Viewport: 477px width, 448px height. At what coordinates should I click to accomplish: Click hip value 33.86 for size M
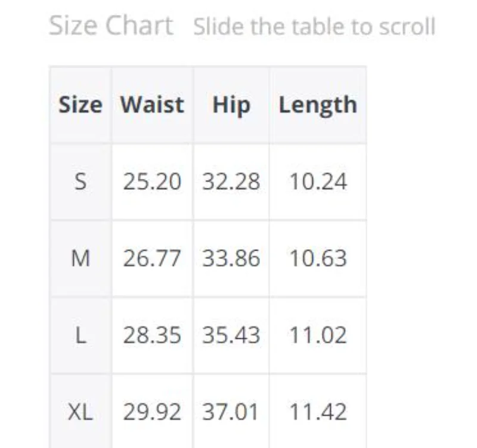(x=231, y=258)
